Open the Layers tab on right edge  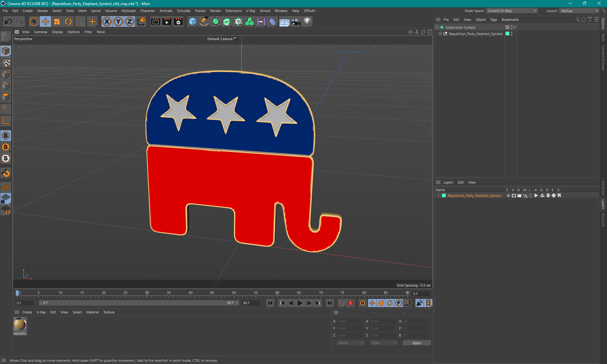(x=603, y=204)
